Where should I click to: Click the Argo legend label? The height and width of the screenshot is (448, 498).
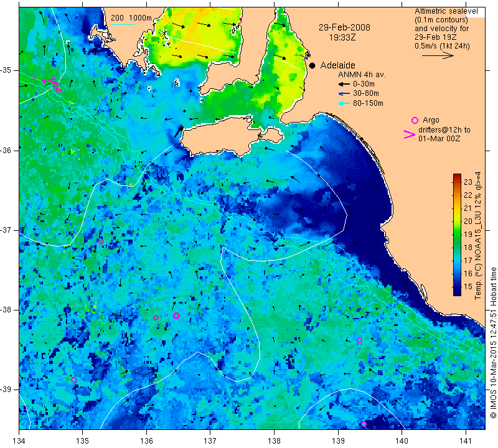(x=431, y=120)
